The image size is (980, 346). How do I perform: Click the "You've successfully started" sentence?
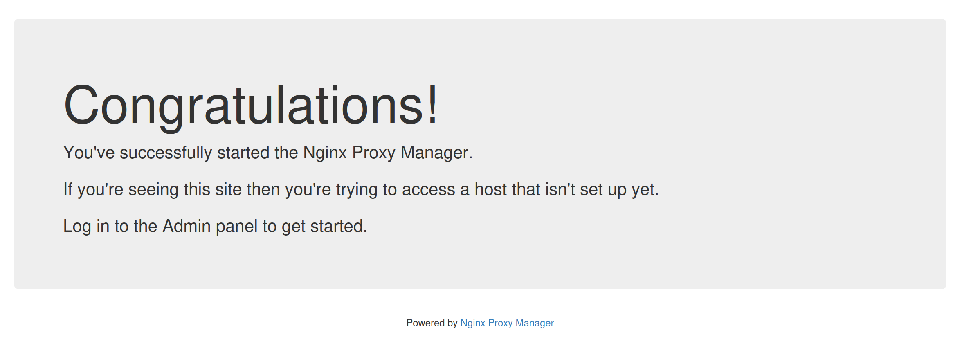pyautogui.click(x=267, y=153)
